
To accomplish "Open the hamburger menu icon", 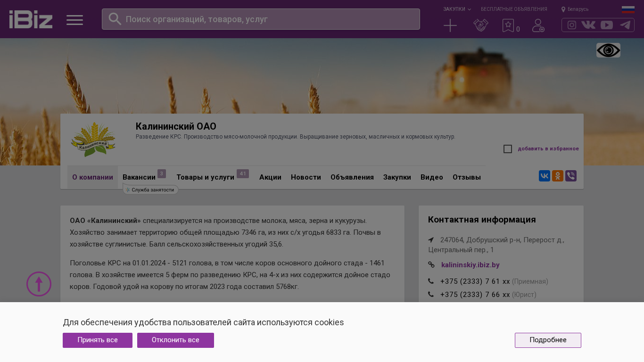I will pyautogui.click(x=74, y=20).
